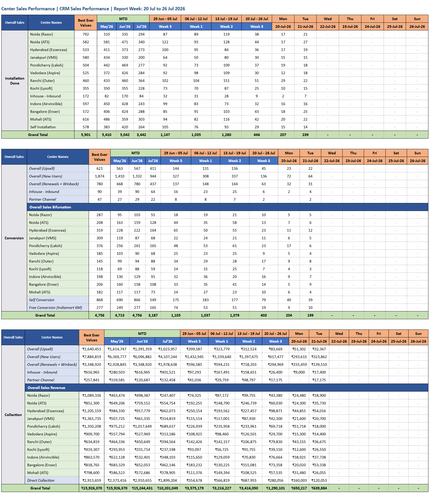Screen dimensions: 430x500
Task: Click 'Conversion' section label cell
Action: coord(14,238)
